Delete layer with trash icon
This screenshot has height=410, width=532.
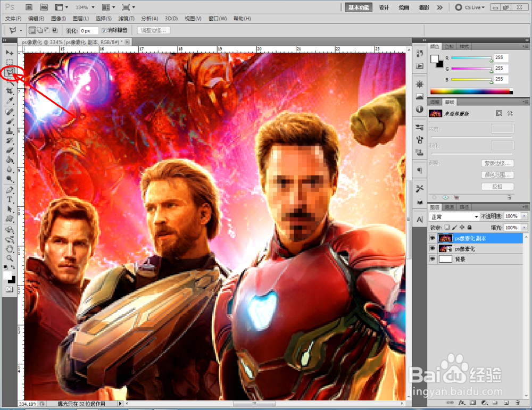[x=518, y=403]
